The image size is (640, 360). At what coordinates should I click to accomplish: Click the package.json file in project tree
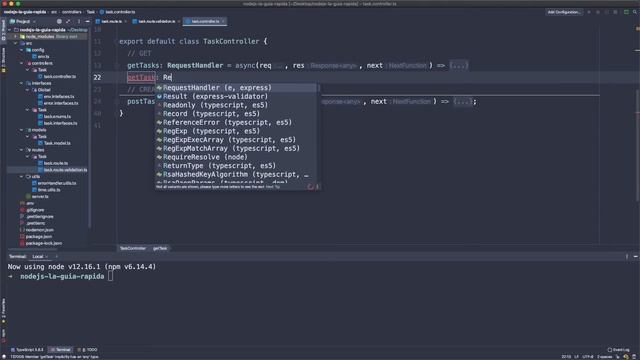coord(36,237)
